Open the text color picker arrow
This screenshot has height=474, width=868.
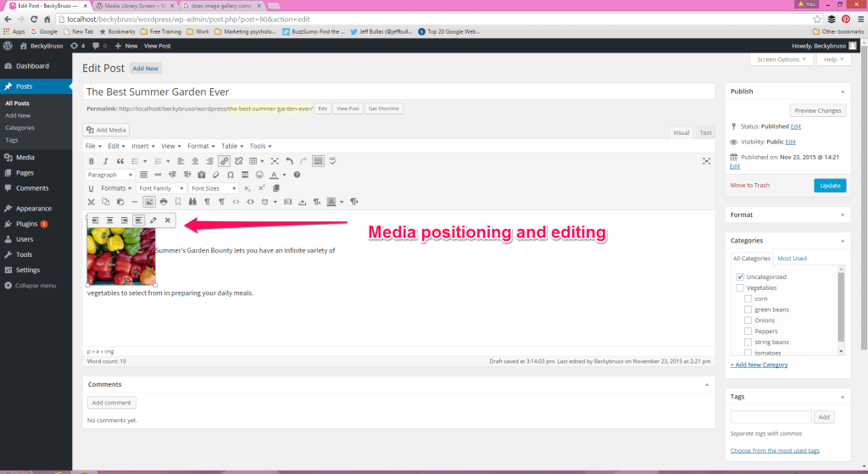285,175
